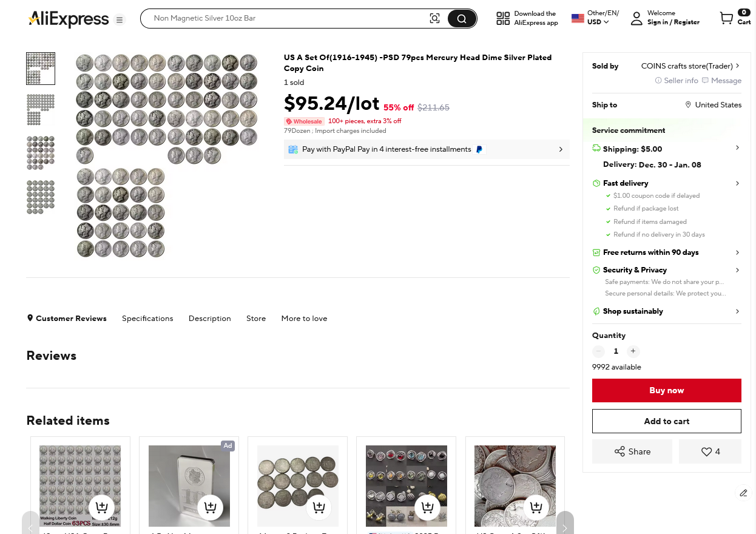Click '1 sold' text

(294, 83)
